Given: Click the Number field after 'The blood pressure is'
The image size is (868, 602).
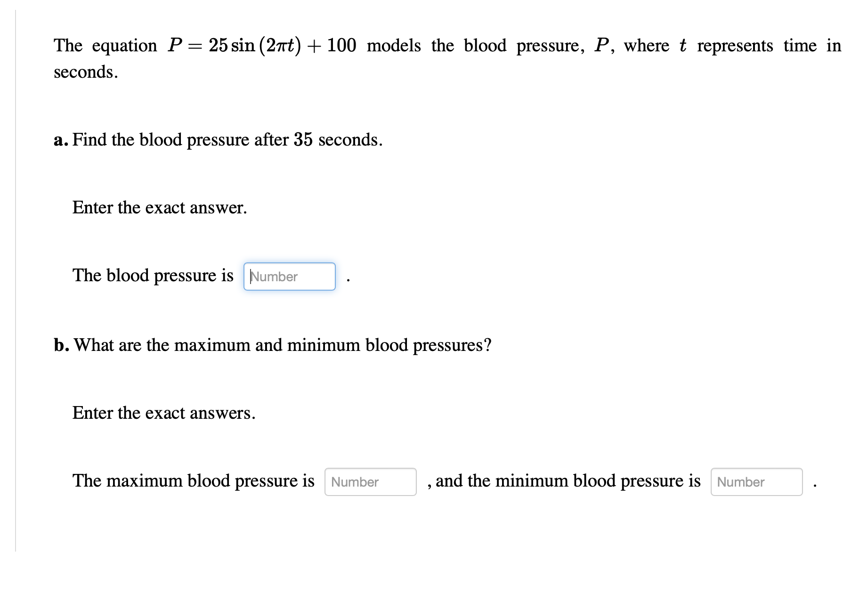Looking at the screenshot, I should tap(289, 277).
